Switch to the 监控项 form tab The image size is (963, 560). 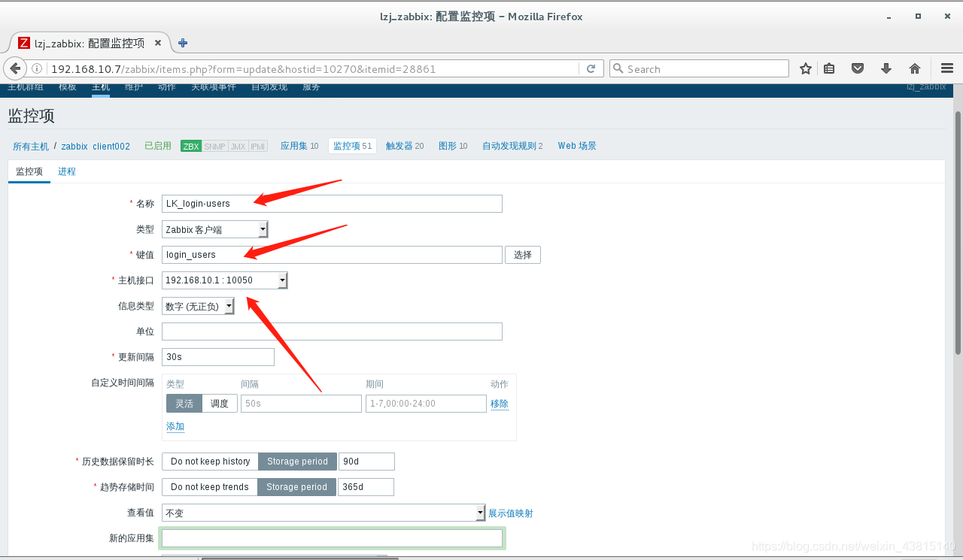point(29,171)
